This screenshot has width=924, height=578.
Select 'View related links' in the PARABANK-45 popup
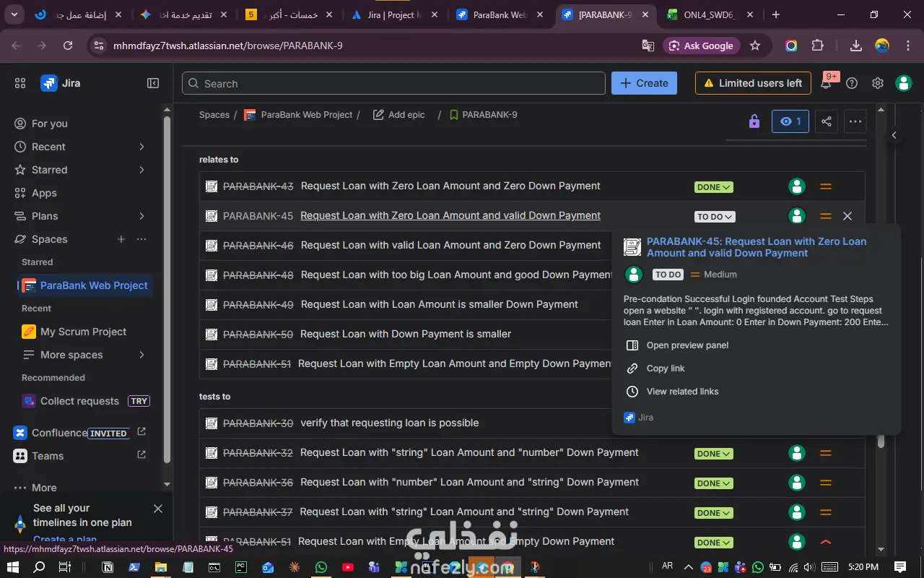point(682,392)
